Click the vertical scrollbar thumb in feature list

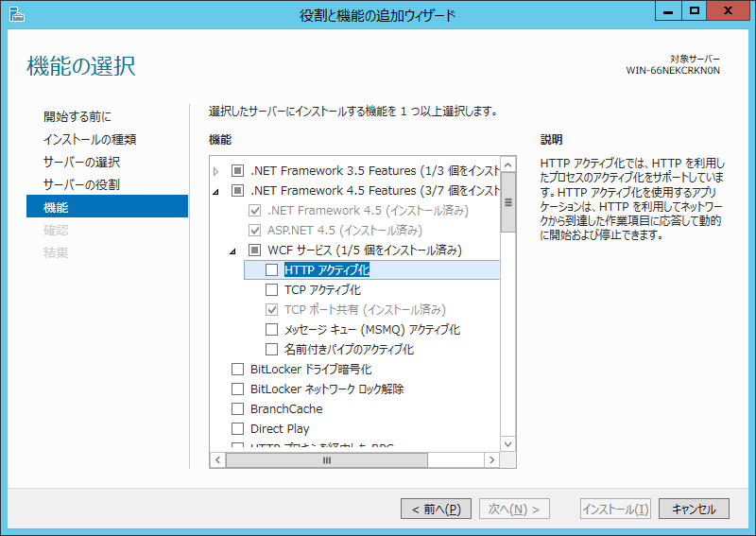508,201
